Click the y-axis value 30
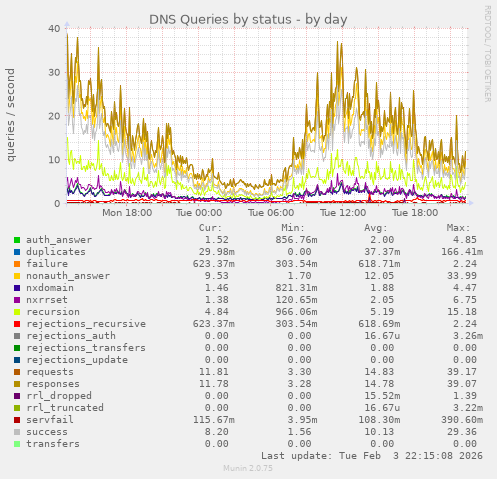This screenshot has height=479, width=497. pyautogui.click(x=54, y=72)
